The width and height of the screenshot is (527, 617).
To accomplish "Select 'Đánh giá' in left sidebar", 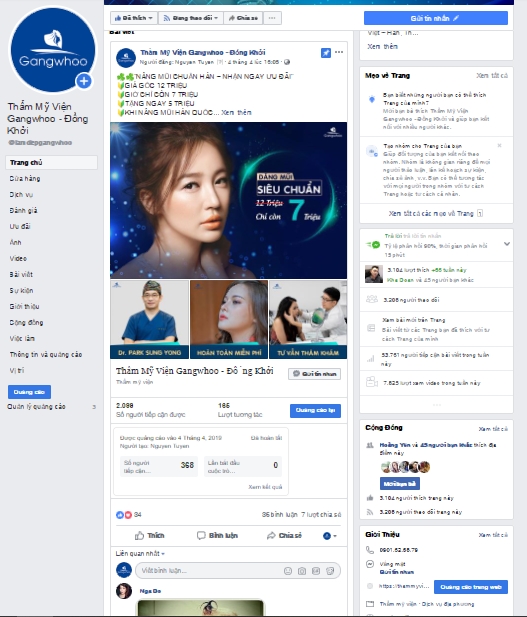I will pos(24,211).
